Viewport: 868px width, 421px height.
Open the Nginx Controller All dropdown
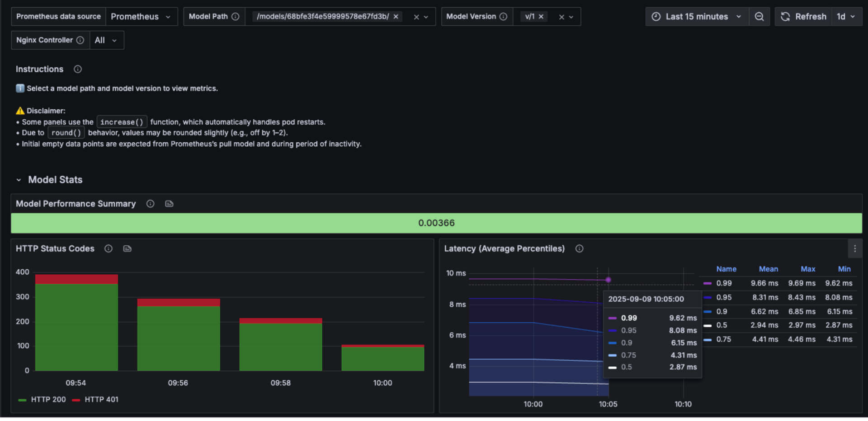tap(107, 40)
